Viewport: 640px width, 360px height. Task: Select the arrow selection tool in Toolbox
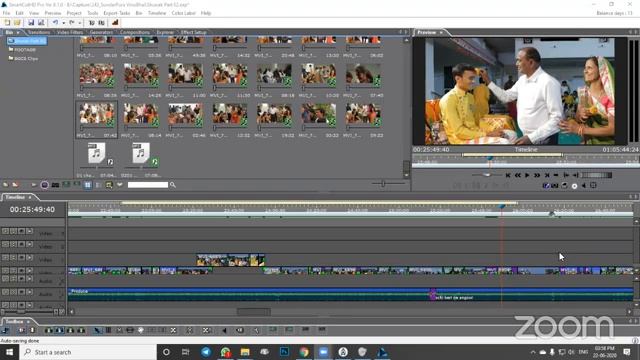[x=97, y=330]
